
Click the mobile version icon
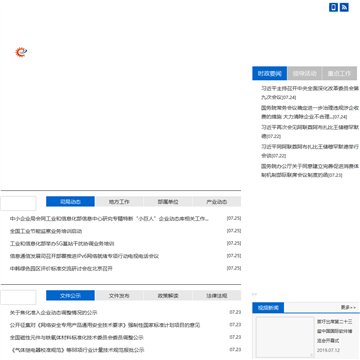(x=333, y=7)
